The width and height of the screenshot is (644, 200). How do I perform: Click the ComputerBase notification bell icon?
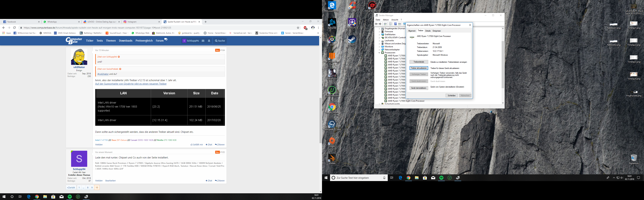point(209,41)
